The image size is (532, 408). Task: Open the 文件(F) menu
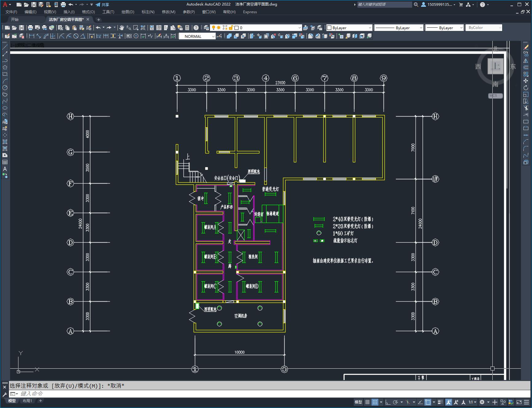(11, 12)
